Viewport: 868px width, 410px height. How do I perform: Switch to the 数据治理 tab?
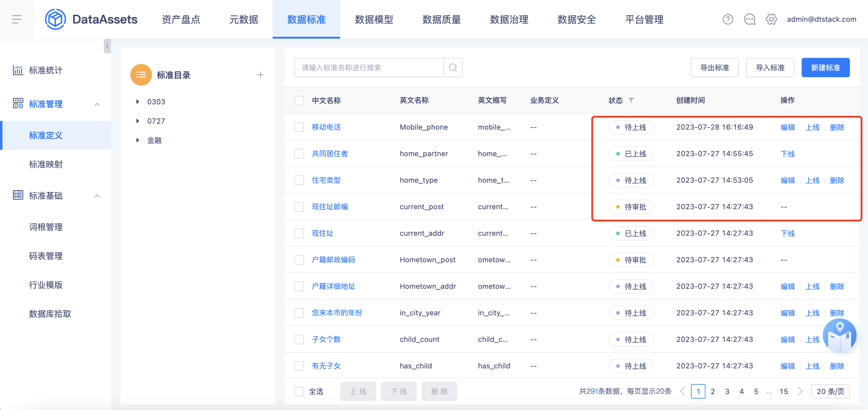pos(509,19)
